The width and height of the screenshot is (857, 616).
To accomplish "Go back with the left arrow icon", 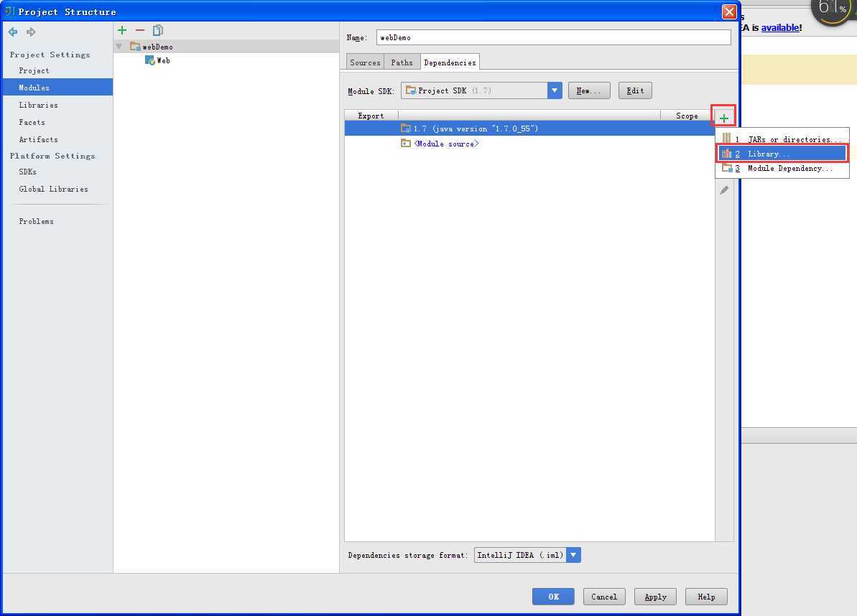I will pyautogui.click(x=13, y=32).
